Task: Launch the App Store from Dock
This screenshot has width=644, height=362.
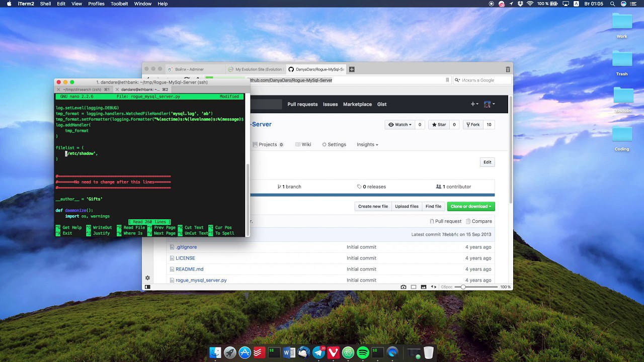Action: coord(245,353)
